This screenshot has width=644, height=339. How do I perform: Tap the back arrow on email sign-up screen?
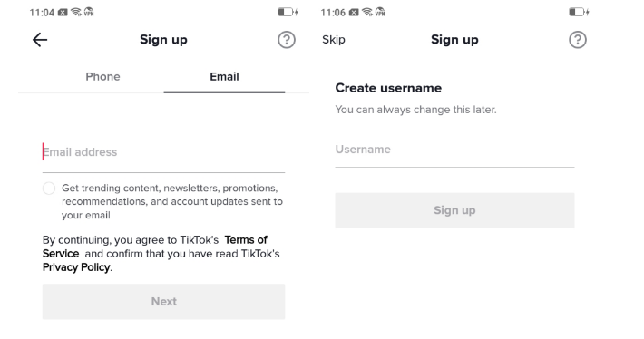click(x=40, y=40)
